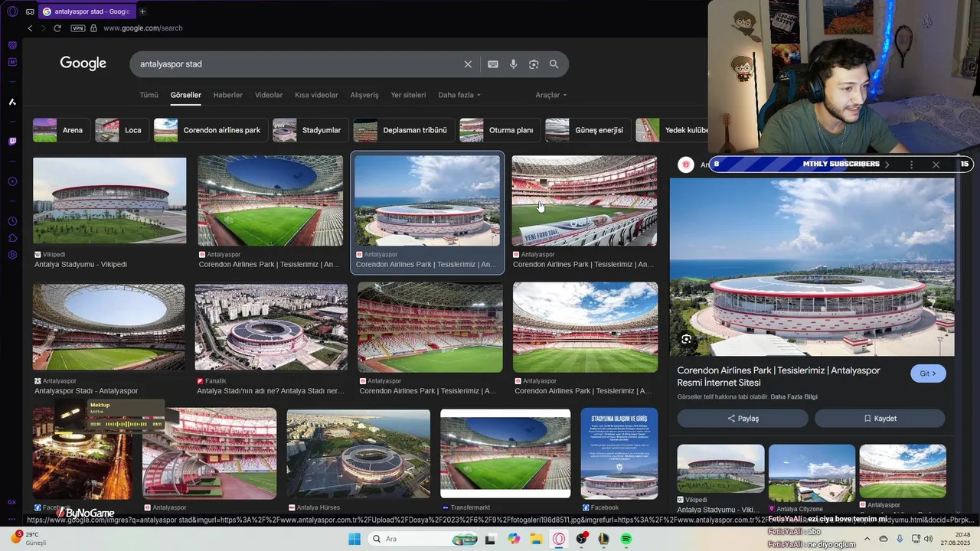Start a voice search via microphone
The height and width of the screenshot is (551, 980).
[513, 64]
